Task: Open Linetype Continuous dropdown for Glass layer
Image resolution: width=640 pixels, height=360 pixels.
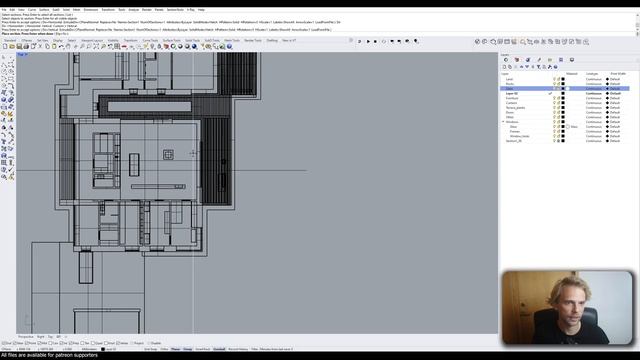Action: pos(594,127)
